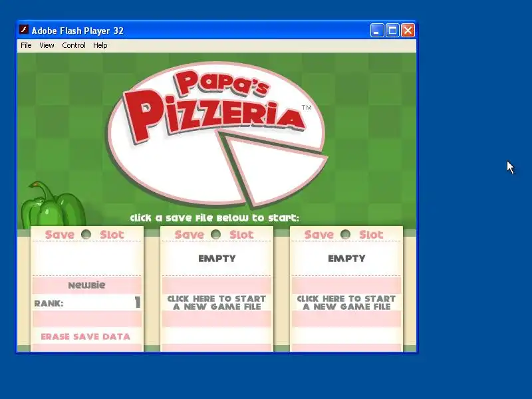Screen dimensions: 532x399
Task: Click the pin hole on the rightmost Save Slot card
Action: pos(345,234)
